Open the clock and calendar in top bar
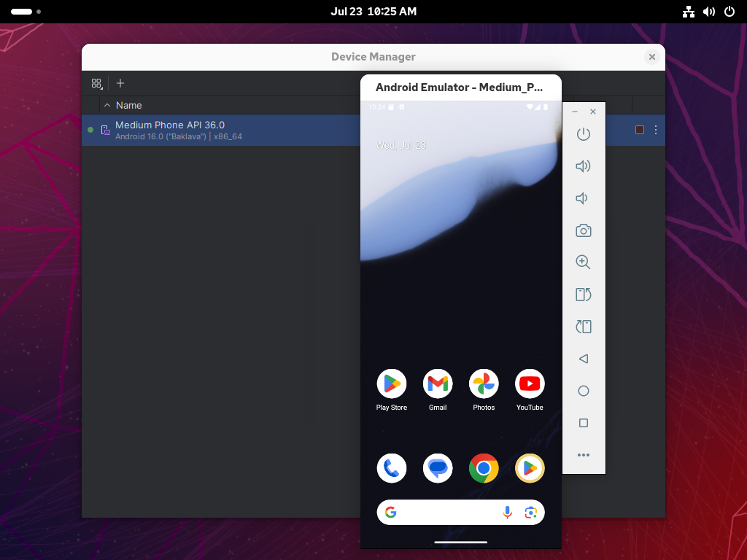This screenshot has height=560, width=747. 373,12
